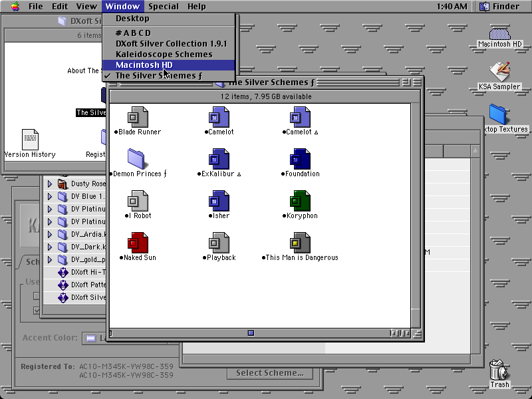532x399 pixels.
Task: Open the Finder application menu
Action: tap(499, 7)
